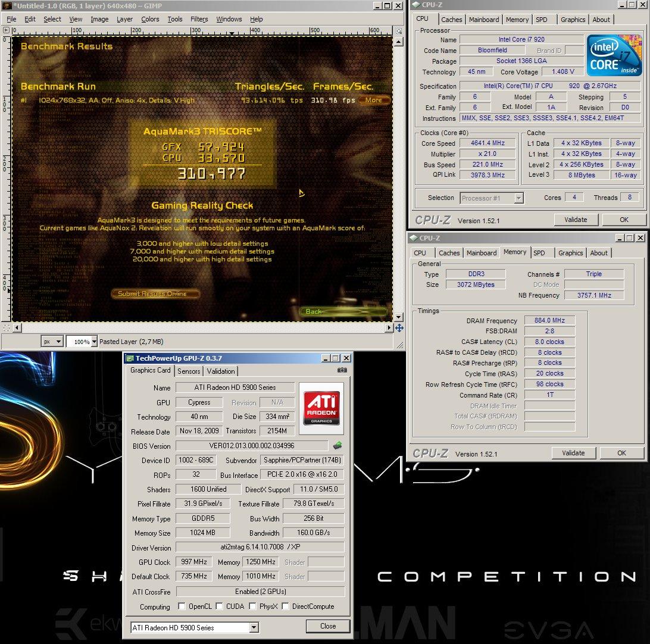Open the GIMP Select menu
The height and width of the screenshot is (644, 650).
[x=52, y=19]
